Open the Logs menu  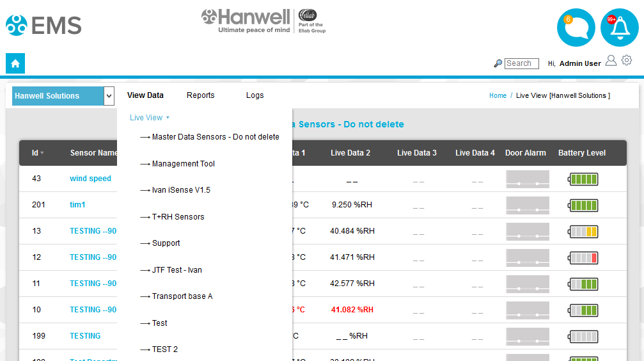pyautogui.click(x=255, y=95)
